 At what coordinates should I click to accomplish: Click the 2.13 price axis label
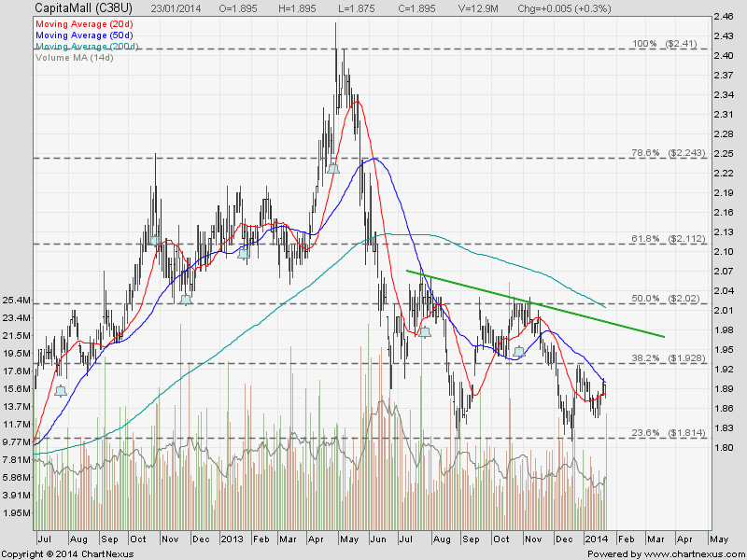click(723, 231)
